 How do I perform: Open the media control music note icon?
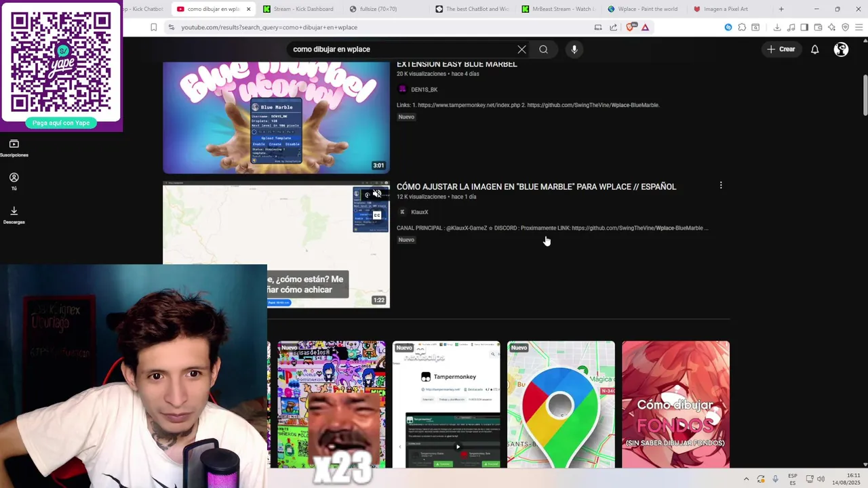[791, 27]
